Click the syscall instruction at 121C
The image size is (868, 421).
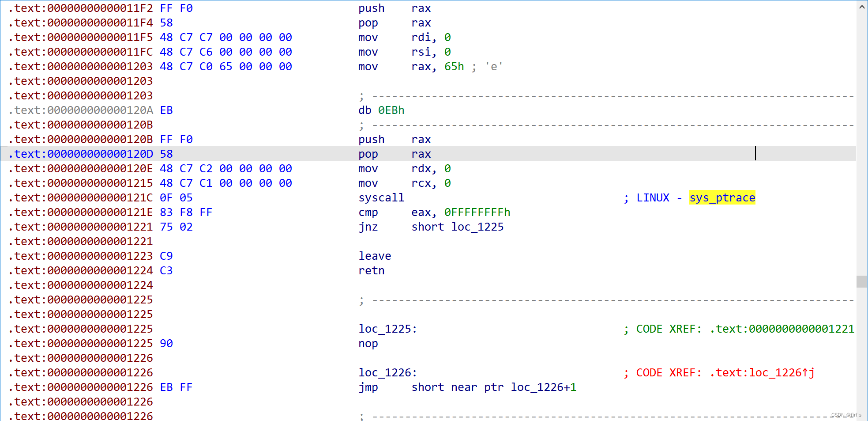381,198
